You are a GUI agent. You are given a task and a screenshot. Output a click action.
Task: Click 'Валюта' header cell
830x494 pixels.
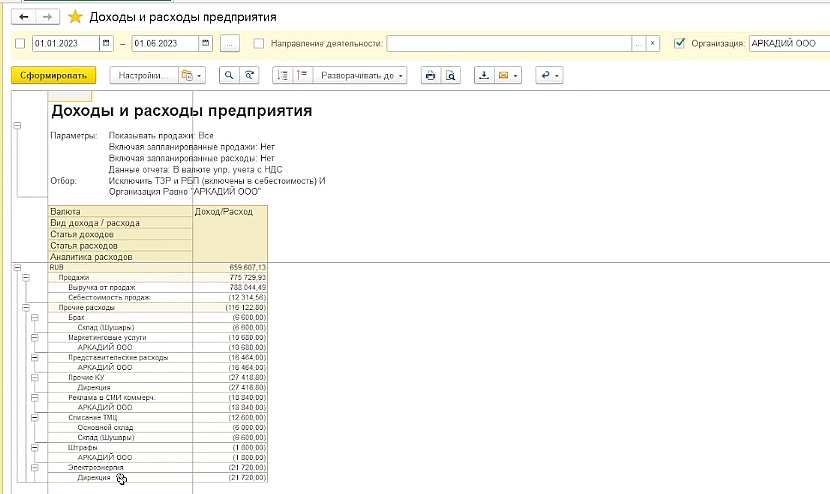[120, 211]
